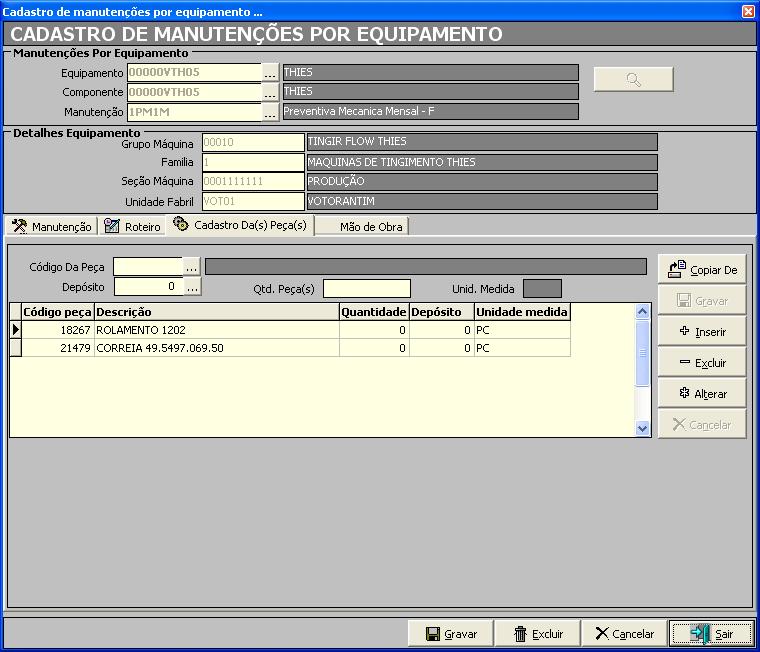Click the Qtd. Peça(s) input field
This screenshot has height=652, width=760.
click(366, 289)
